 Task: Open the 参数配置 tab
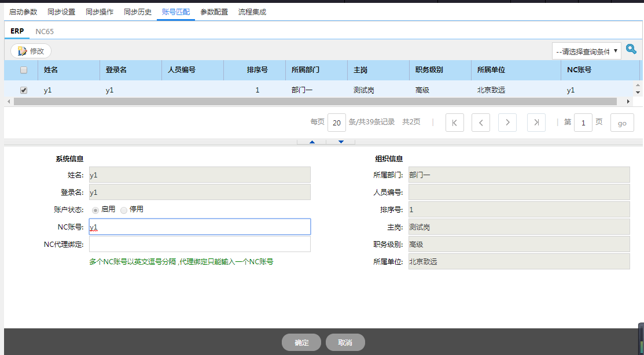(214, 12)
